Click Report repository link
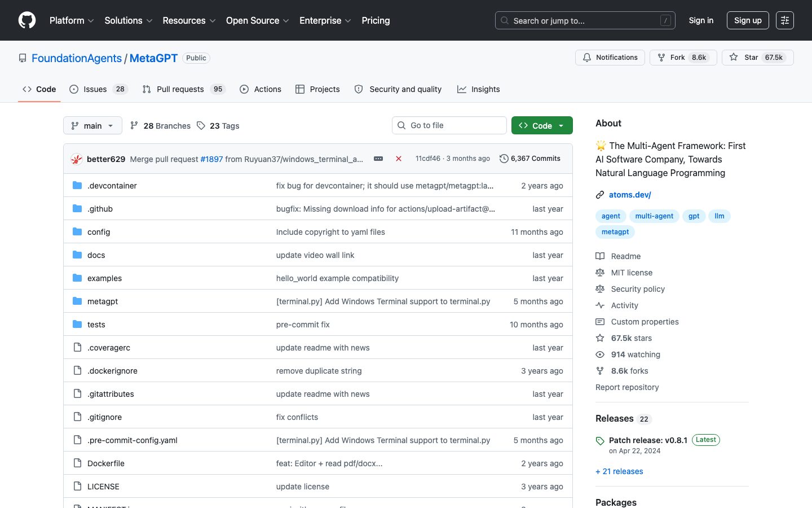 tap(627, 387)
